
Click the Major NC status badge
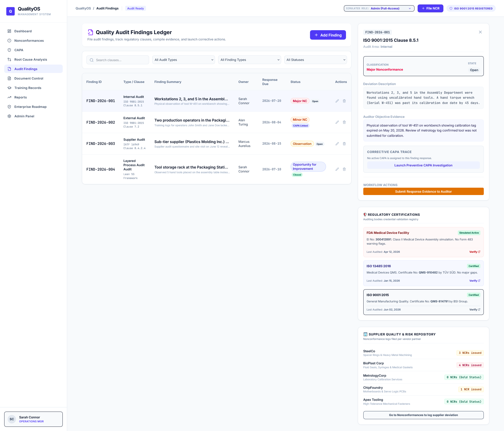[x=300, y=101]
